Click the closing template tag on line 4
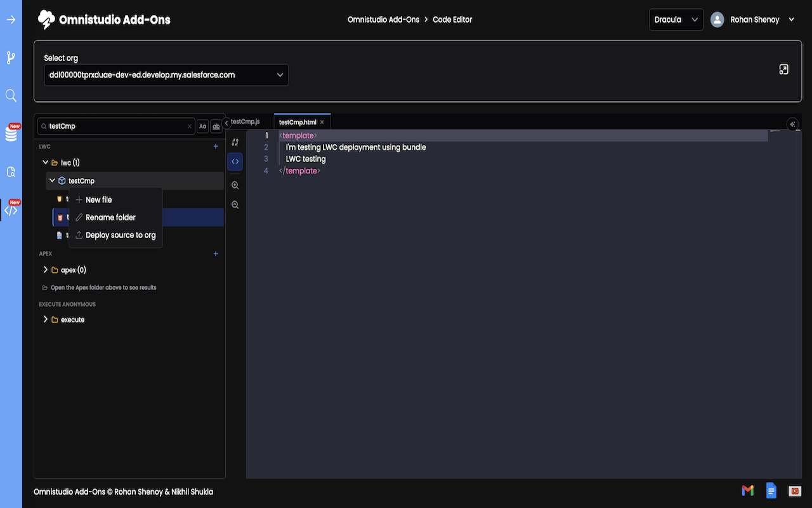Viewport: 812px width, 508px height. click(300, 171)
